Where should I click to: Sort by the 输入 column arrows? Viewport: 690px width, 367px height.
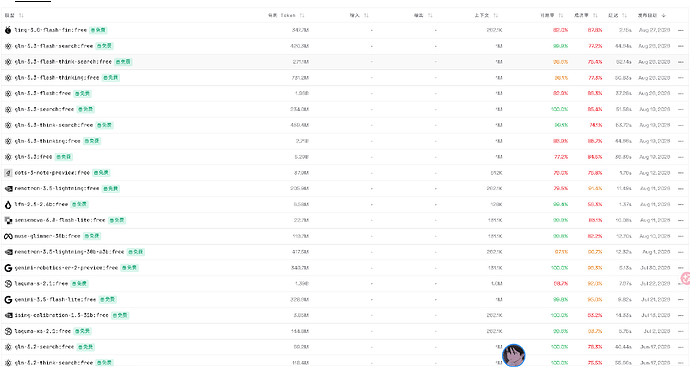click(366, 15)
